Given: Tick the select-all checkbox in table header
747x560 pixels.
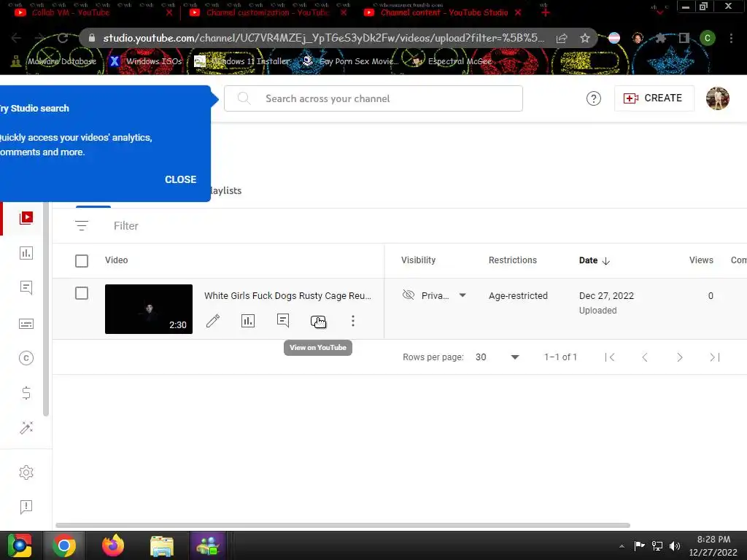Looking at the screenshot, I should pos(82,260).
